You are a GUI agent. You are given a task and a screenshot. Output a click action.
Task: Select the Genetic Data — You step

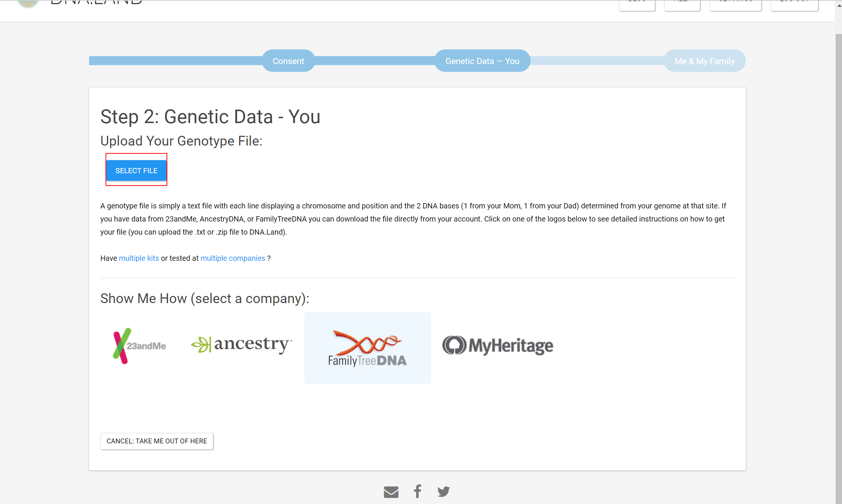coord(482,61)
